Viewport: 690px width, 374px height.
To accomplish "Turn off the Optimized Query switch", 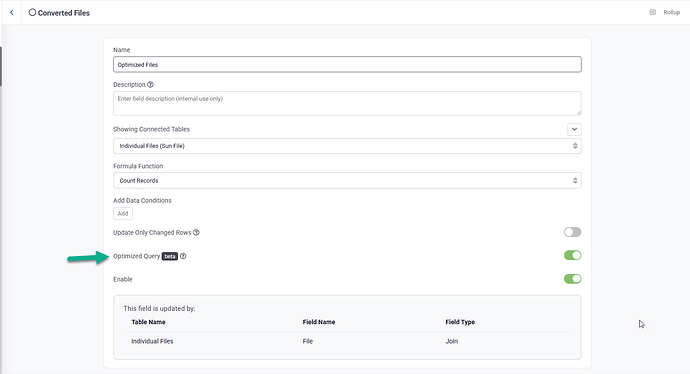I will pyautogui.click(x=573, y=255).
